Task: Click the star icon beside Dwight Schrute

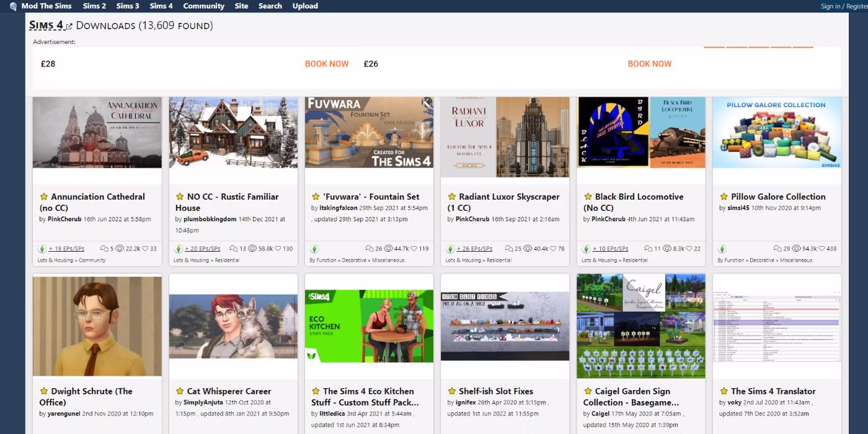Action: point(44,391)
